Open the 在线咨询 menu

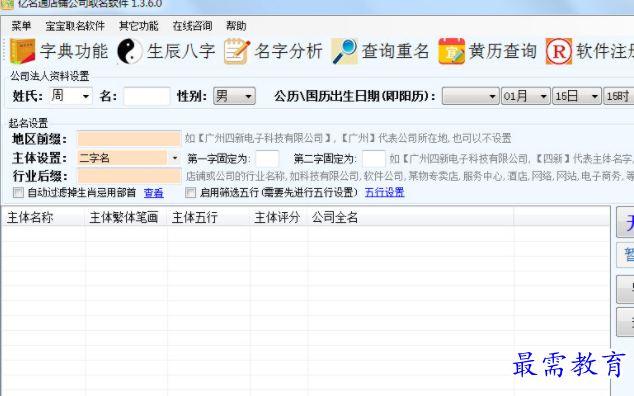(x=192, y=26)
